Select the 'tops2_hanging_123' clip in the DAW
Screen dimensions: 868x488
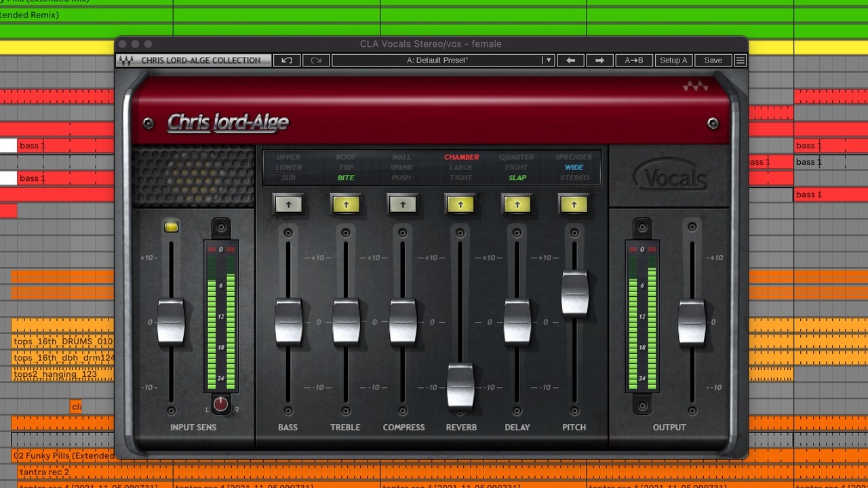(x=62, y=374)
